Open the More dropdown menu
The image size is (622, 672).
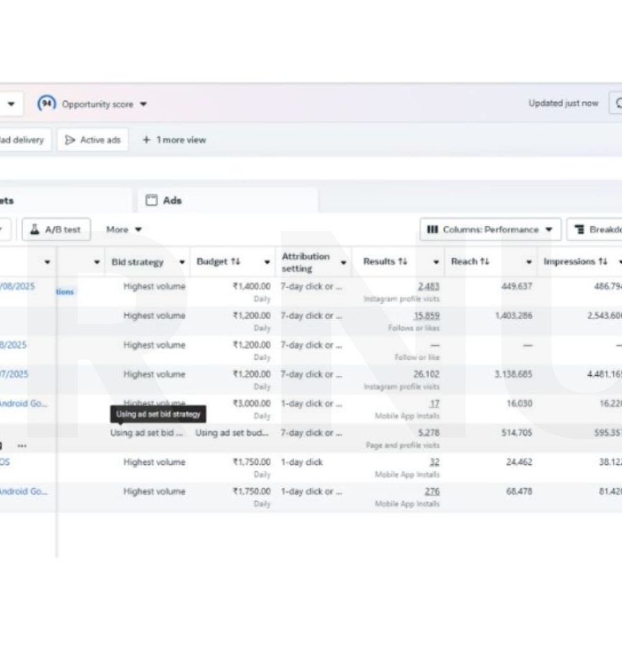point(124,230)
